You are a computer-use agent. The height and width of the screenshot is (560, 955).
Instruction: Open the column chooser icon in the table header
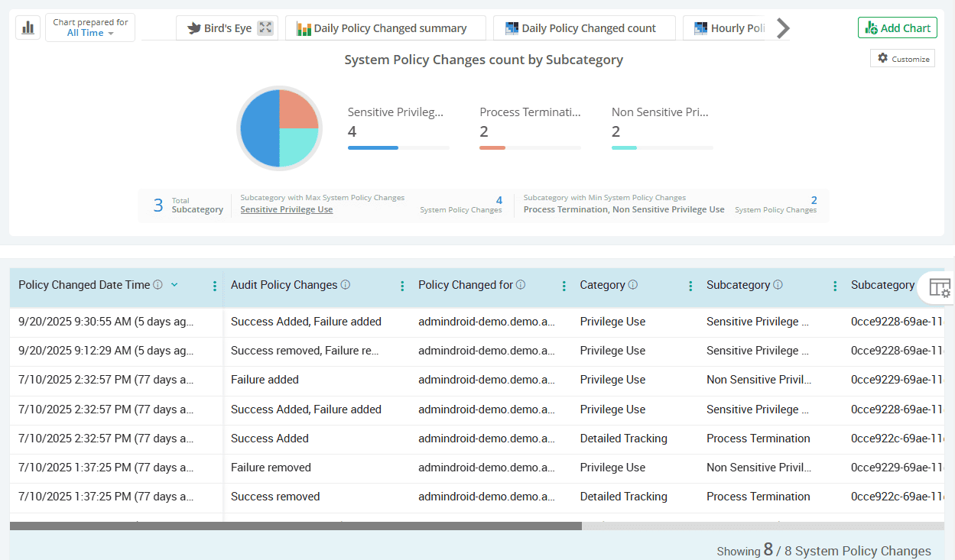[x=940, y=288]
